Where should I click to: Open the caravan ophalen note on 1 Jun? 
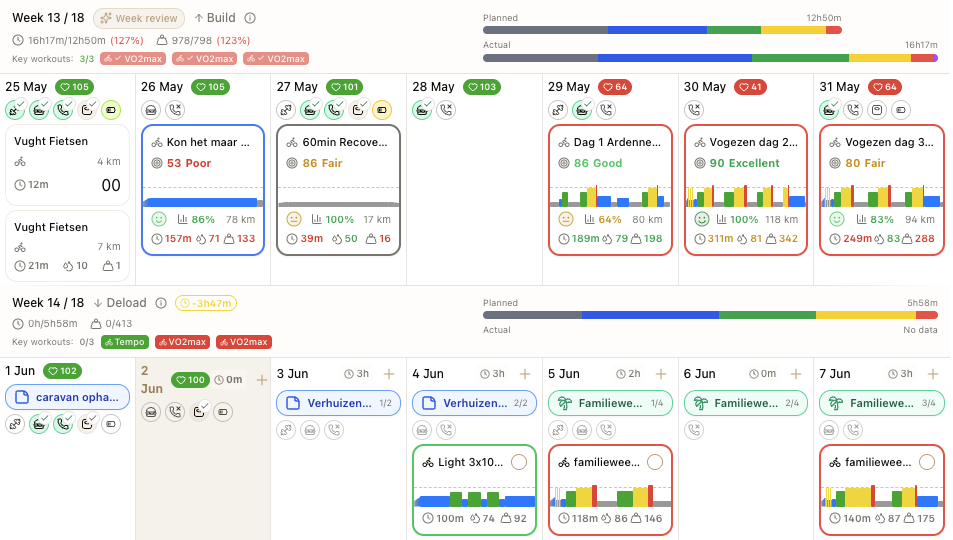pos(67,397)
